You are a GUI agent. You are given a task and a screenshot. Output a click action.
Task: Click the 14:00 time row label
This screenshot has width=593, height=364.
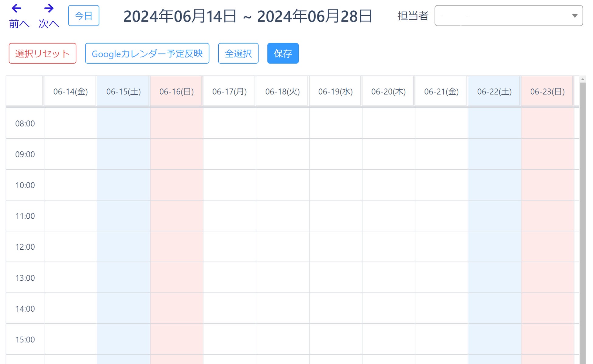tap(25, 309)
